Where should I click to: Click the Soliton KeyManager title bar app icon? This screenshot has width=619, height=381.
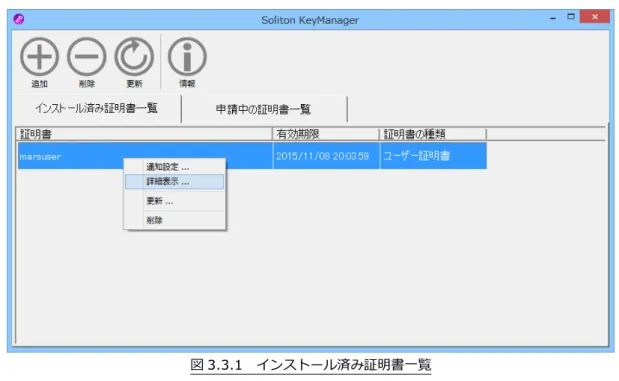tap(19, 19)
